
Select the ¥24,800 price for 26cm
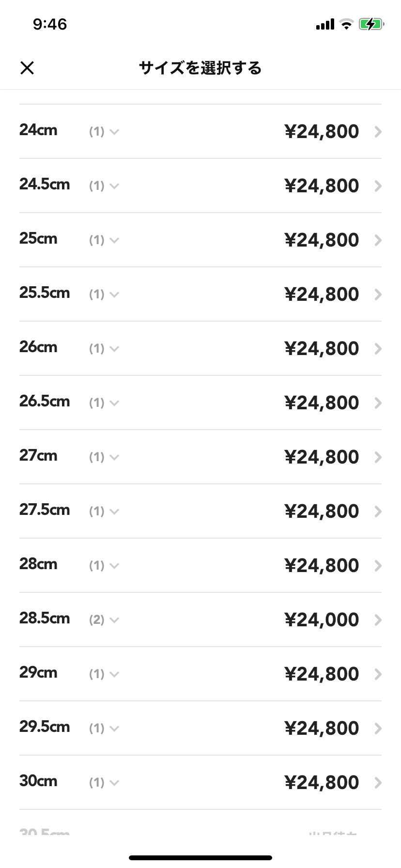[322, 348]
